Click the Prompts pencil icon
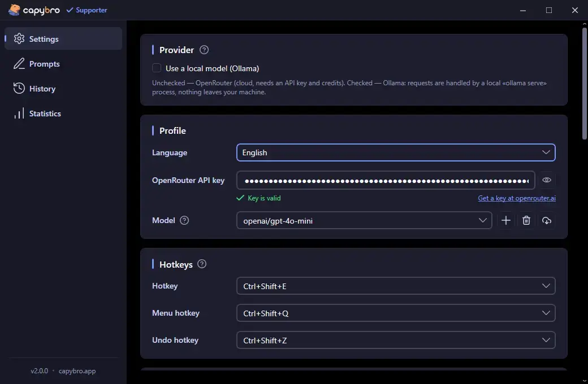 (x=19, y=64)
